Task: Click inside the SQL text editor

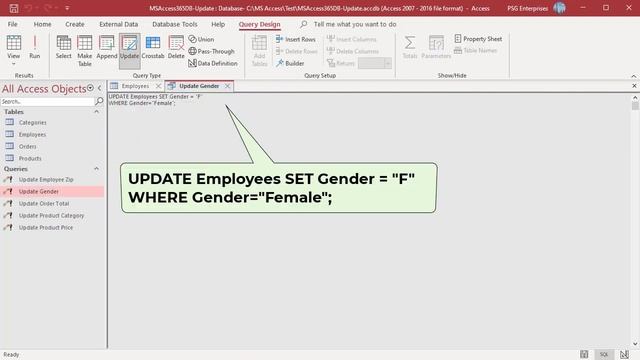Action: click(369, 220)
